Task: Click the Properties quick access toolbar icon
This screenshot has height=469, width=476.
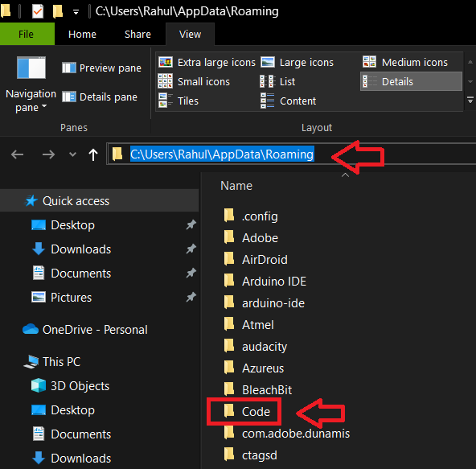Action: pos(38,11)
